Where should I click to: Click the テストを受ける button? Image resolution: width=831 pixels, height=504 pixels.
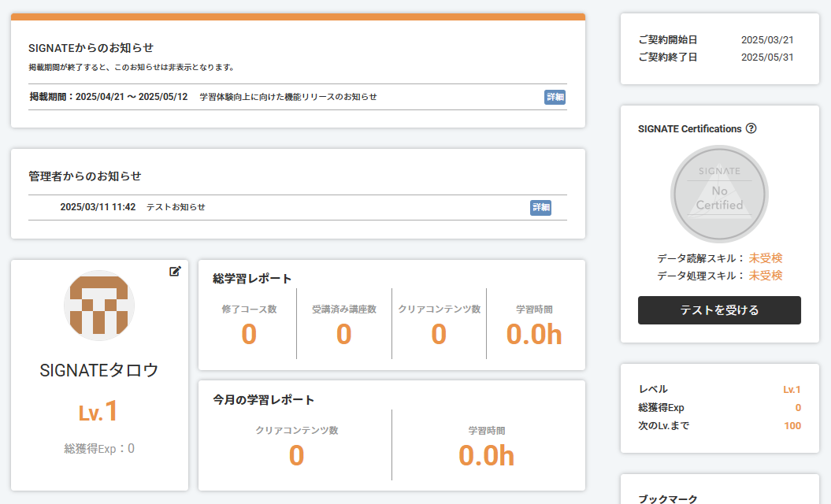tap(719, 310)
